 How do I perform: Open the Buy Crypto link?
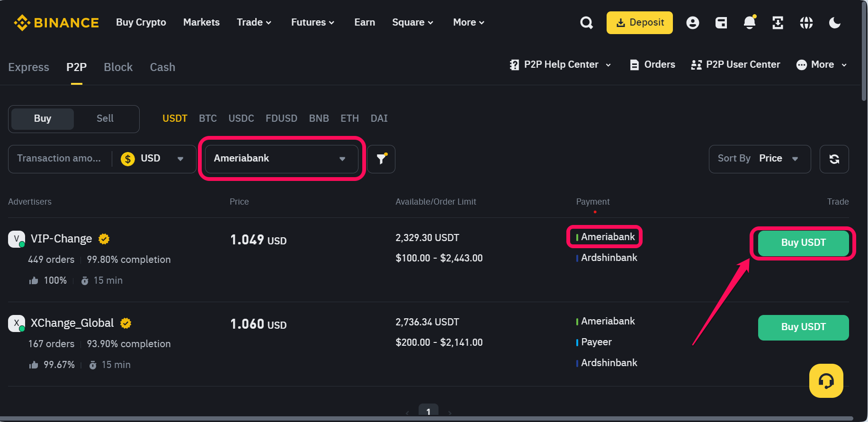tap(141, 22)
